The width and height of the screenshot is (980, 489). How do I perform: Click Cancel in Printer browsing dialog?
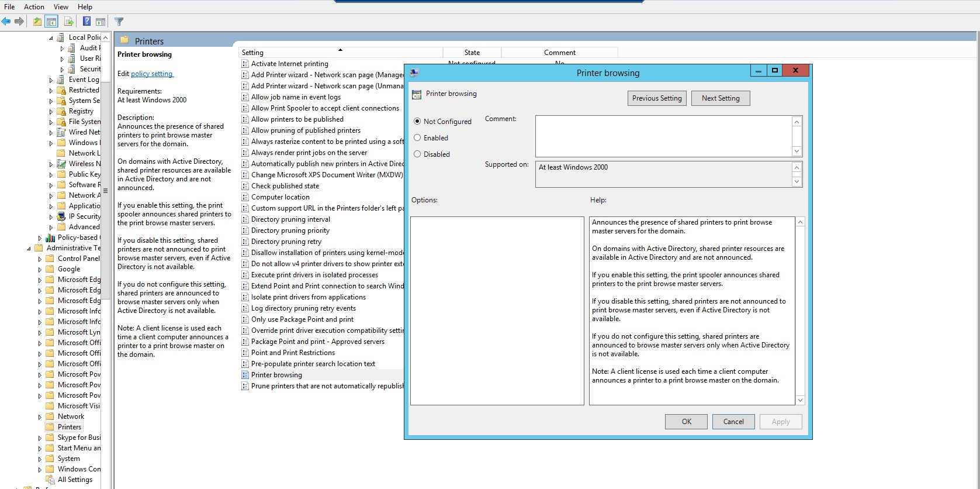(x=733, y=422)
